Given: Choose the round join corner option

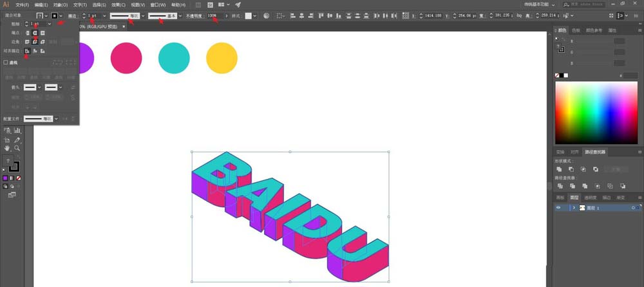Looking at the screenshot, I should click(35, 42).
